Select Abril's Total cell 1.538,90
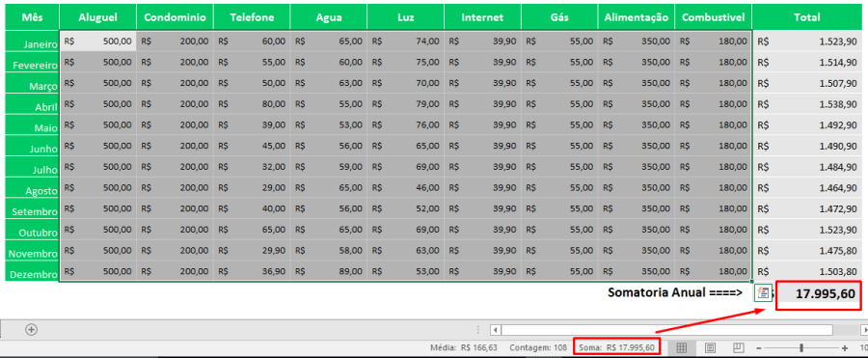 807,104
